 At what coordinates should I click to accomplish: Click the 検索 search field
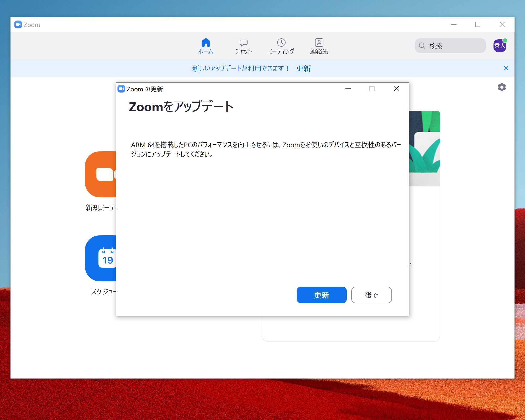pos(450,46)
